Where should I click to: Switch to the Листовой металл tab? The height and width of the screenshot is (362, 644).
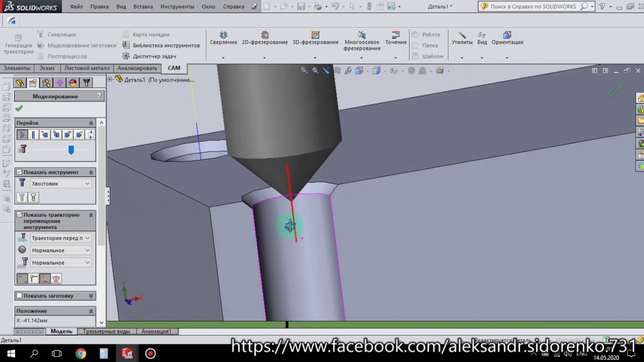(x=87, y=68)
